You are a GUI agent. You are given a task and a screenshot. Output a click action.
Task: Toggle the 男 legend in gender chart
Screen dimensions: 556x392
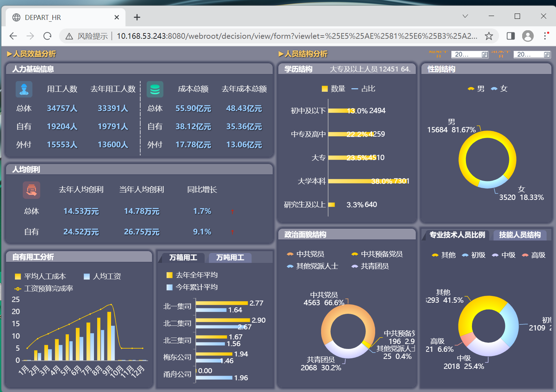[476, 89]
